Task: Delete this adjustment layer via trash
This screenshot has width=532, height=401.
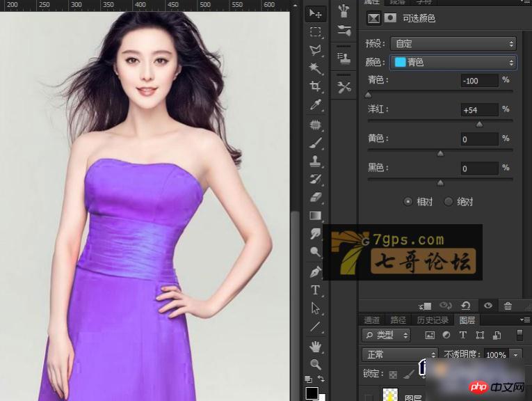Action: click(x=508, y=306)
